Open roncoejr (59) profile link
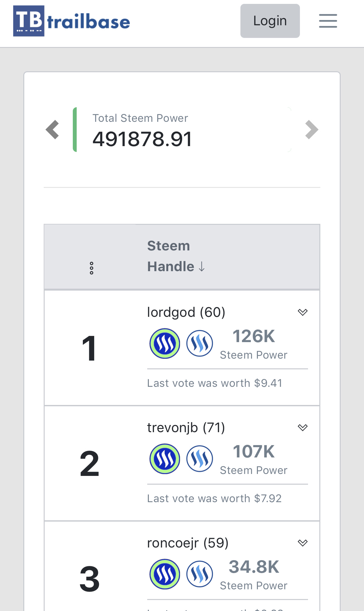Screen dimensions: 364x611 pos(188,543)
